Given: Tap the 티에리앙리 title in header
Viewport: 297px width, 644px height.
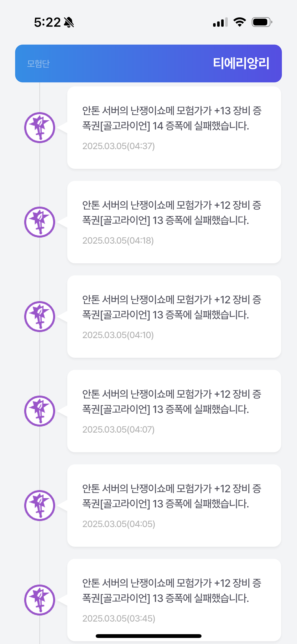Looking at the screenshot, I should point(241,63).
